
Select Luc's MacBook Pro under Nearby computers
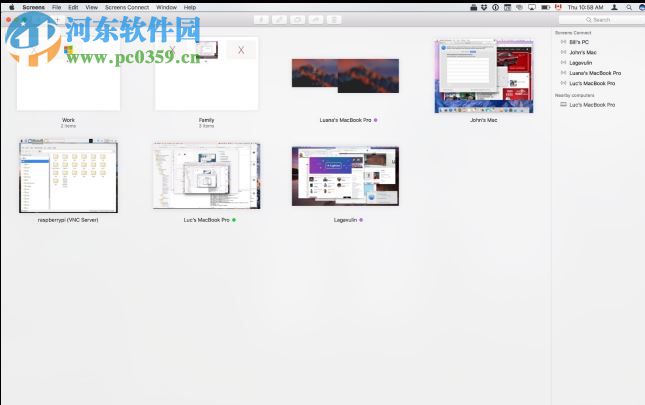(592, 105)
